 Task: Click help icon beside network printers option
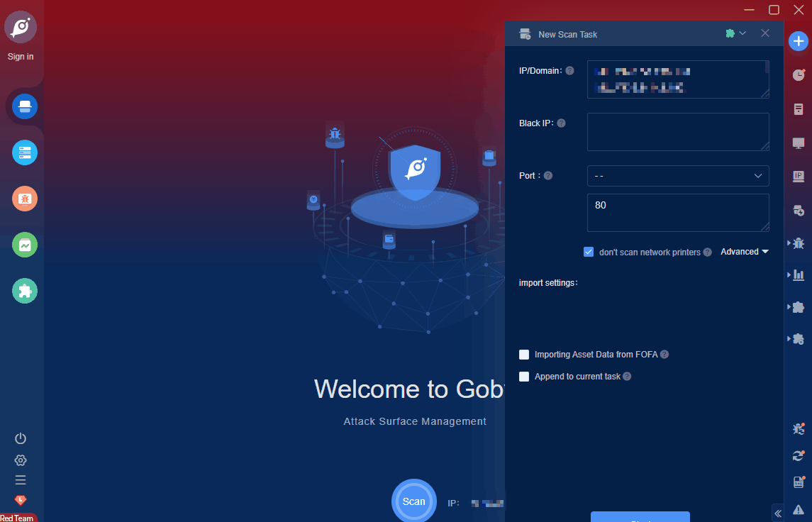[x=707, y=252]
